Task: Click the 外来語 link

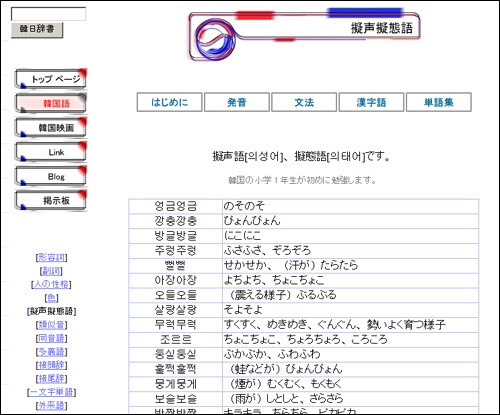Action: [x=51, y=405]
